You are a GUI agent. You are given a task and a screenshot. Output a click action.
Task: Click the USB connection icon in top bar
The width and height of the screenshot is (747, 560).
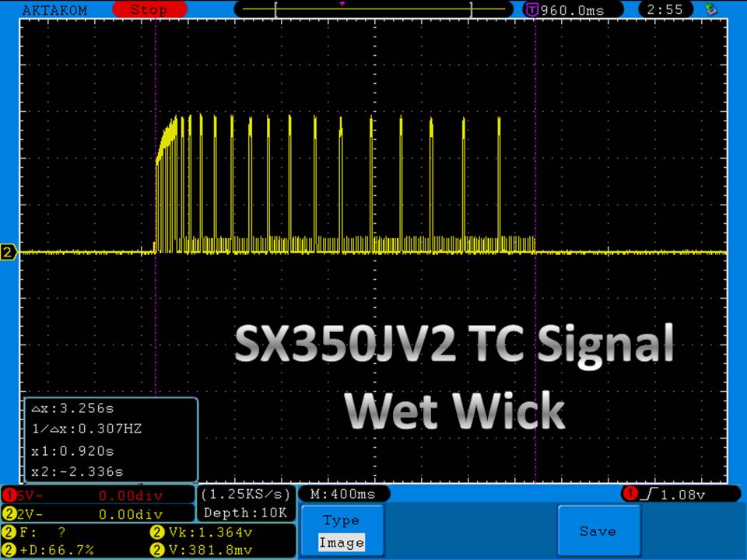tap(710, 9)
